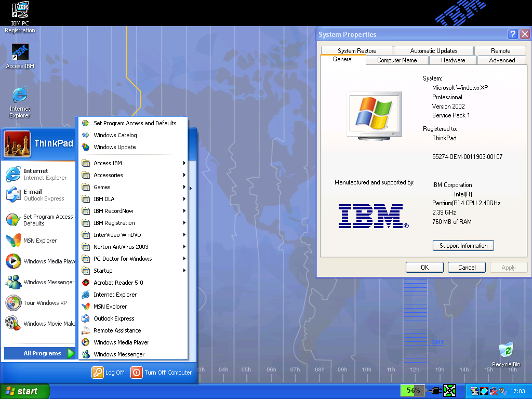Screen dimensions: 532x399
Task: Switch to the System Restore tab
Action: tap(357, 51)
